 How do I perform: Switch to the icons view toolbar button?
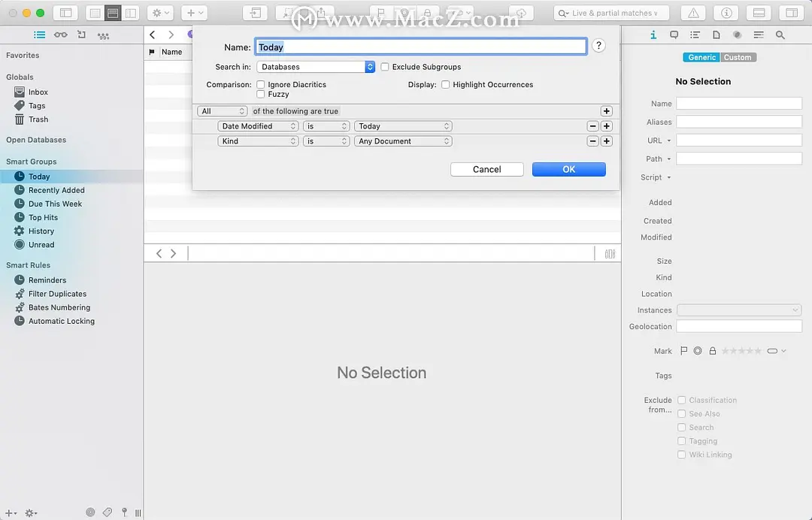tap(95, 13)
